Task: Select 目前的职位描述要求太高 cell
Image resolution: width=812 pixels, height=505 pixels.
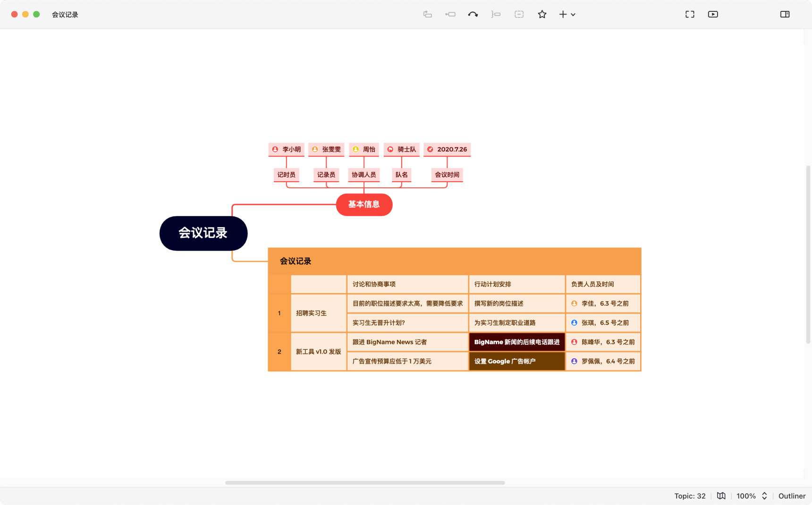Action: 407,303
